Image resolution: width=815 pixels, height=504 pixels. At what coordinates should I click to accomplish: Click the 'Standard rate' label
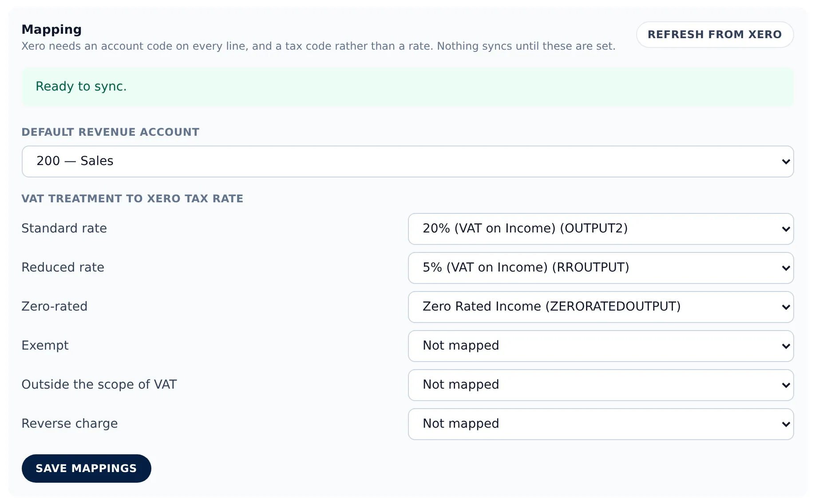click(x=64, y=228)
